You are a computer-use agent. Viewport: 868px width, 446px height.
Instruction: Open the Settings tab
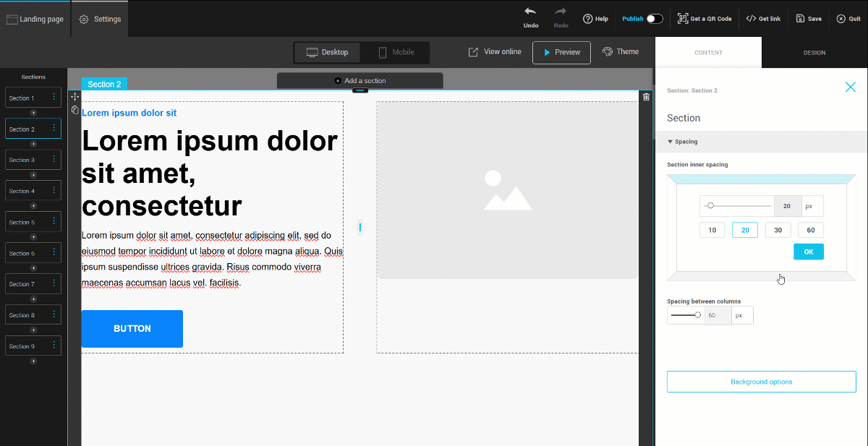click(x=100, y=20)
